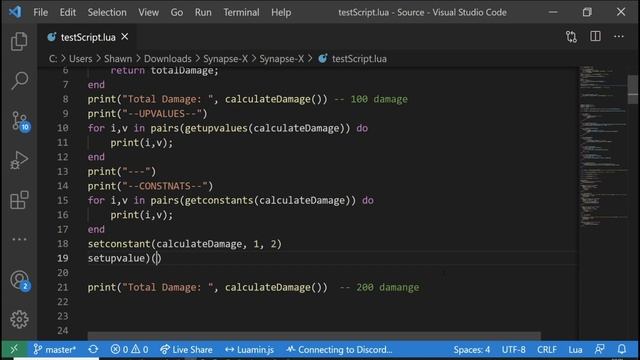Open the Search view icon

[x=19, y=80]
